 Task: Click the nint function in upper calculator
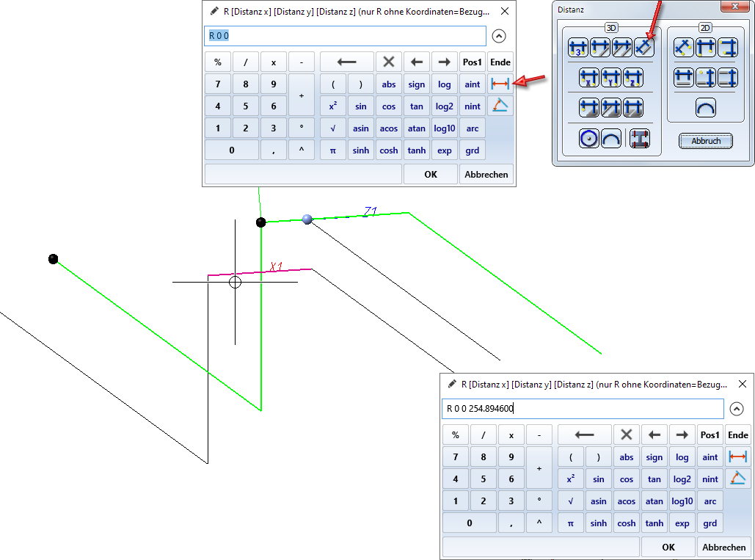coord(472,106)
